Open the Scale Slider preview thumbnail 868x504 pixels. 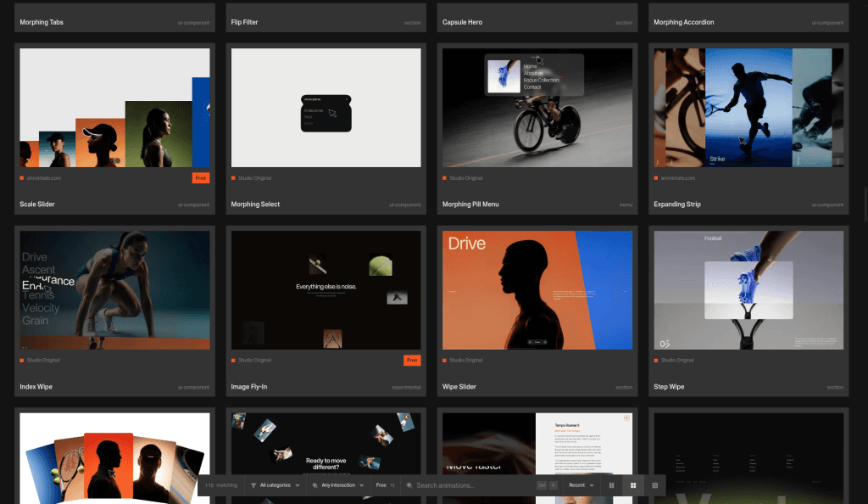(x=114, y=108)
